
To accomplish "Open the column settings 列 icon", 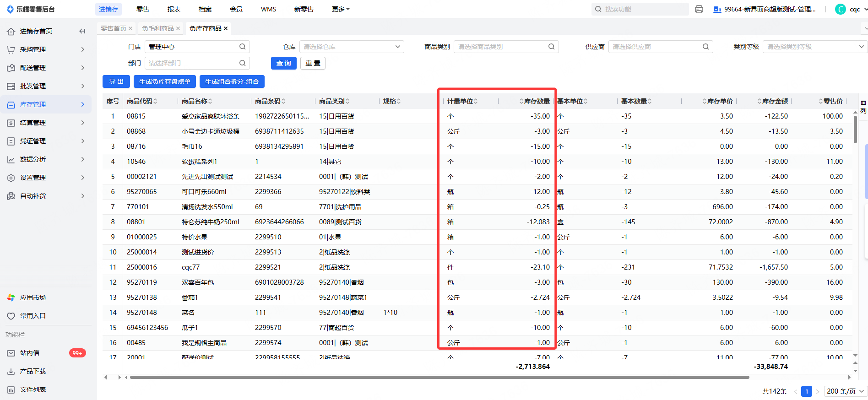I will (x=863, y=107).
